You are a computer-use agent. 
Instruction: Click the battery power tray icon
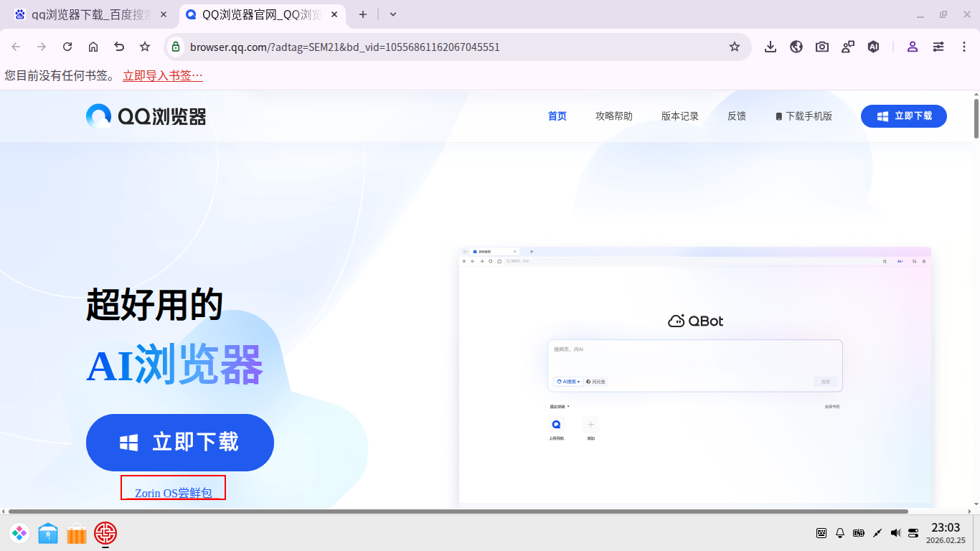point(859,533)
